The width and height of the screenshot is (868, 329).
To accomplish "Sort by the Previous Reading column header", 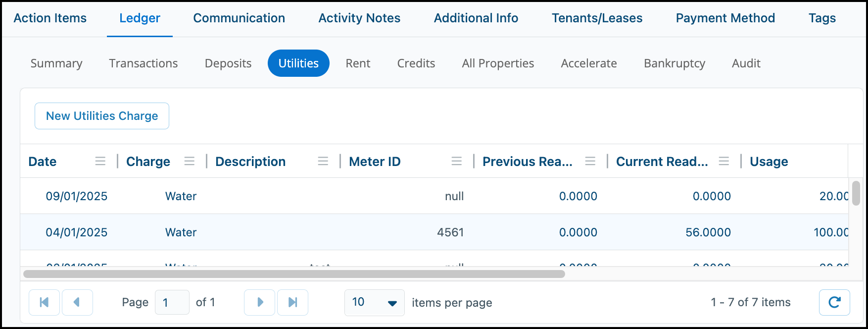I will 528,162.
